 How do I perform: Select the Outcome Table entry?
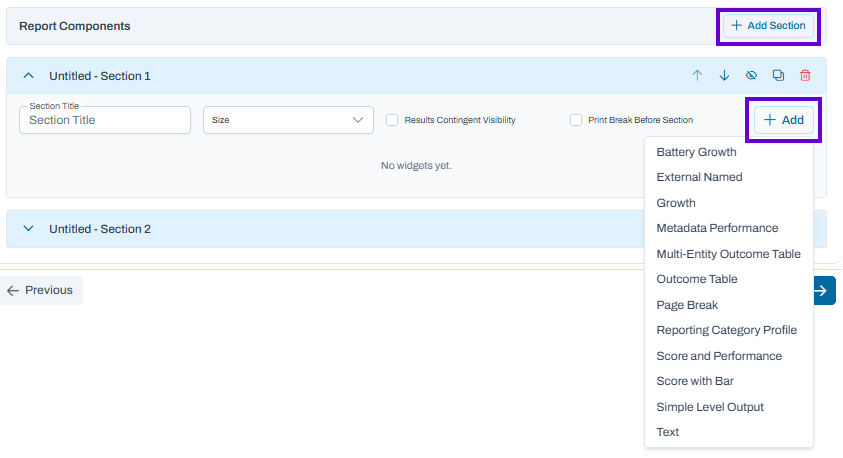pos(728,279)
